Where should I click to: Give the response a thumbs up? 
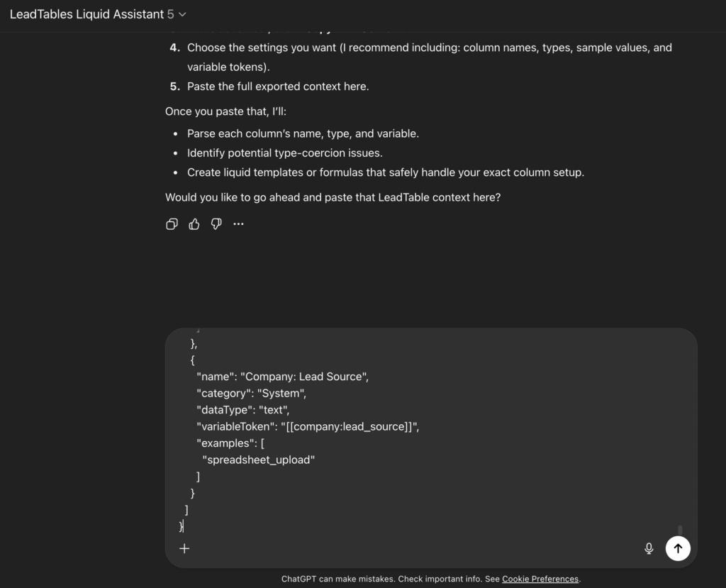click(194, 224)
